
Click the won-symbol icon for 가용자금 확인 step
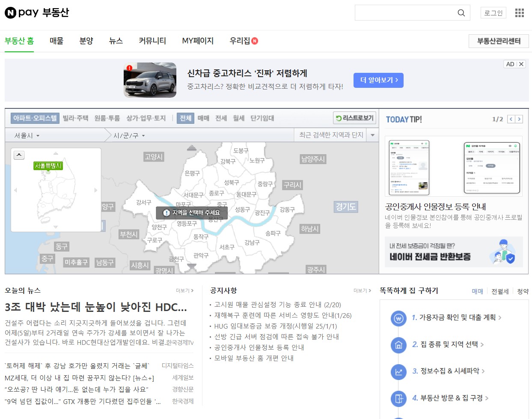[398, 318]
